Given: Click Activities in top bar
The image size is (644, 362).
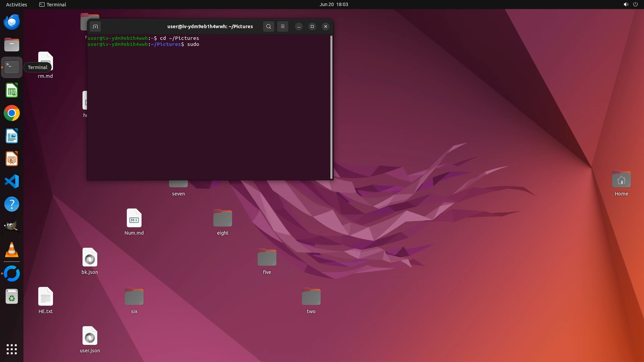Looking at the screenshot, I should click(x=16, y=4).
